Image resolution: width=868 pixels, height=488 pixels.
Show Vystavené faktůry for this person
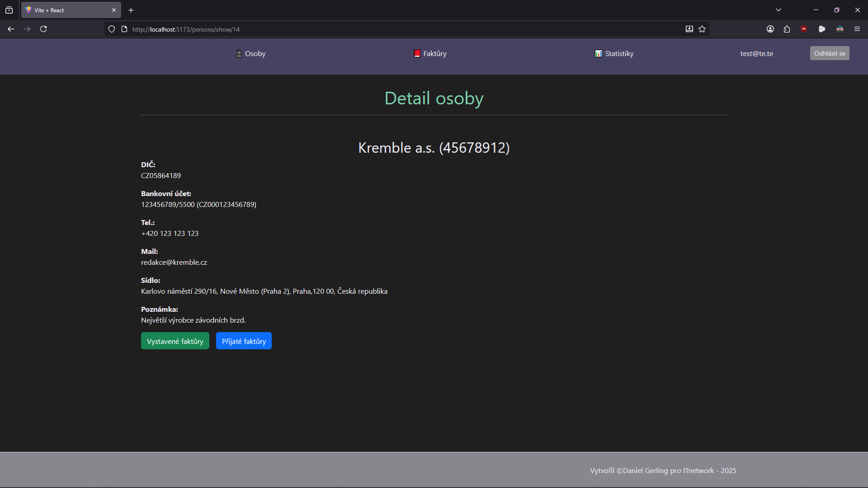[x=175, y=341]
